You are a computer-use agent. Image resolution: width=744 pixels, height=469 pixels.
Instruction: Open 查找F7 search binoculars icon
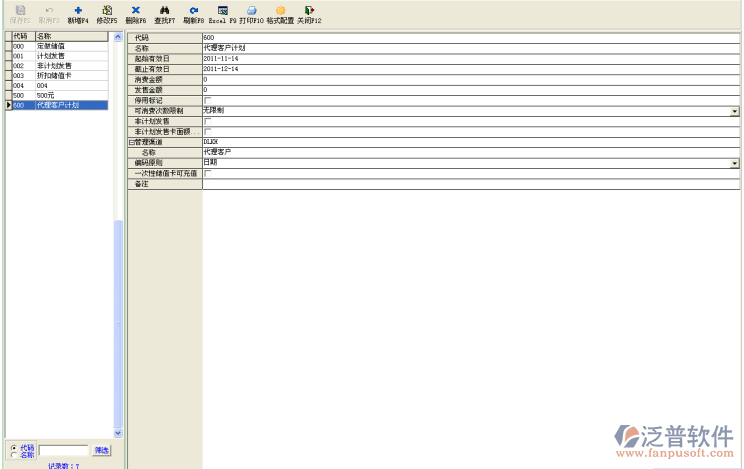[x=165, y=10]
